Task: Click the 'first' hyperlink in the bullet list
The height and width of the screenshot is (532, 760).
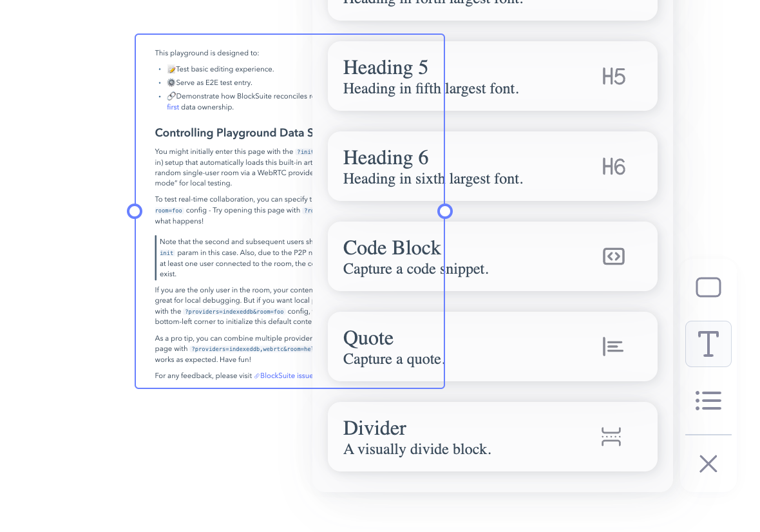Action: [x=173, y=106]
